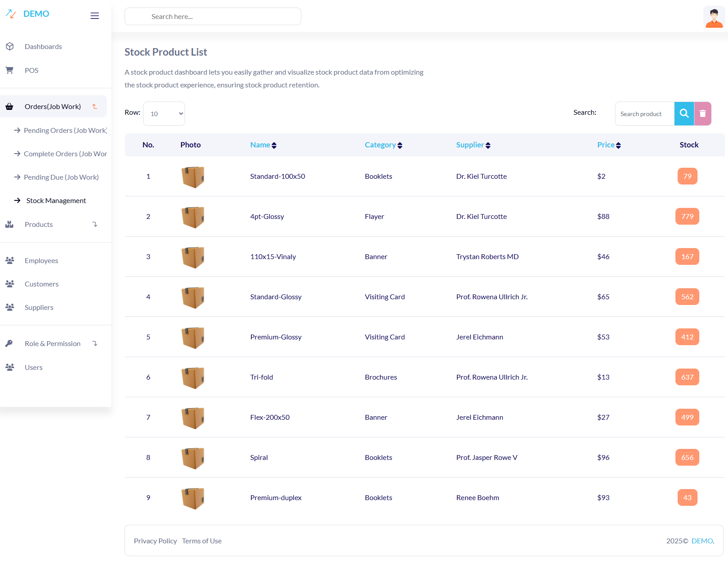The image size is (728, 561).
Task: Click the orange stock badge 779
Action: [687, 216]
